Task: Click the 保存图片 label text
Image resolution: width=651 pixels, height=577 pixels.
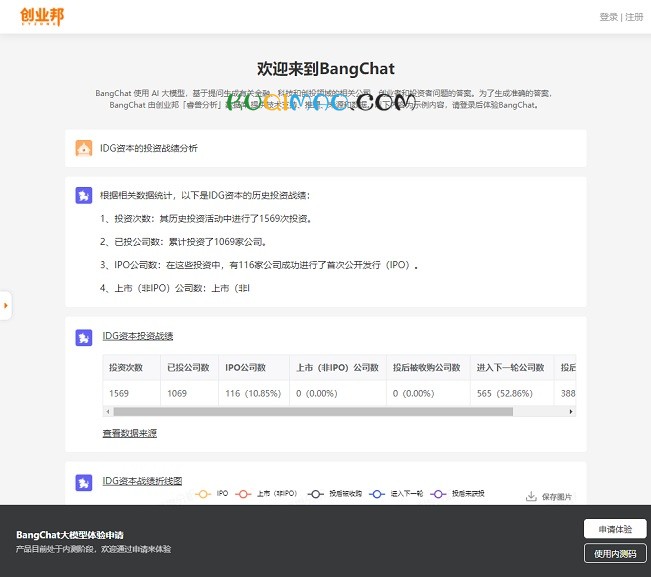Action: pos(556,497)
